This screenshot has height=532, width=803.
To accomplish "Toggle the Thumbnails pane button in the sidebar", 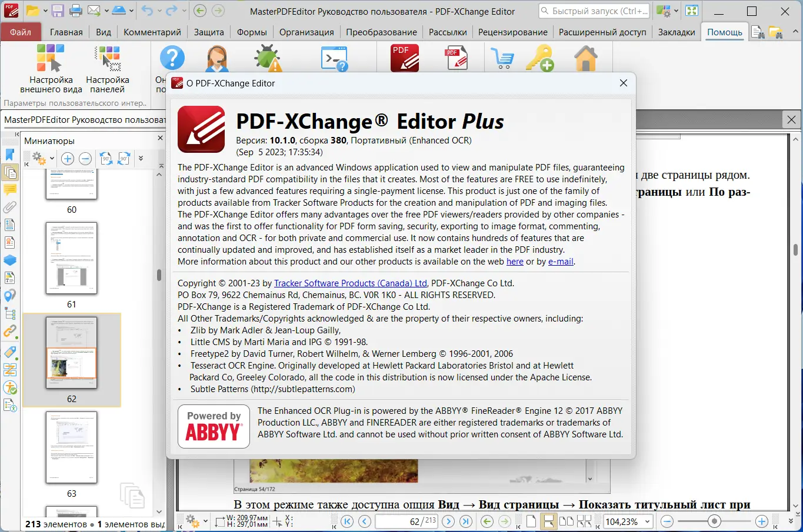I will pos(10,172).
